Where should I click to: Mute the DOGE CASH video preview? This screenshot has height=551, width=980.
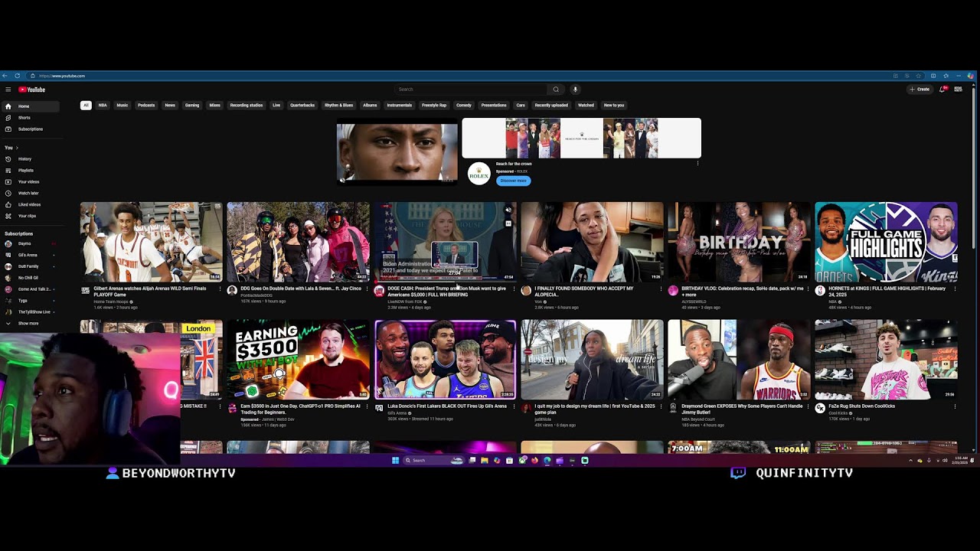tap(508, 210)
